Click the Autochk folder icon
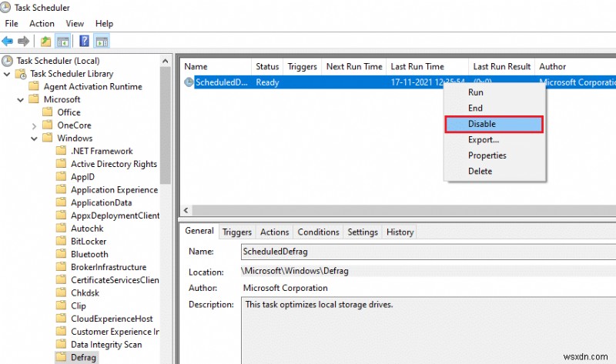The height and width of the screenshot is (364, 616). tap(61, 228)
